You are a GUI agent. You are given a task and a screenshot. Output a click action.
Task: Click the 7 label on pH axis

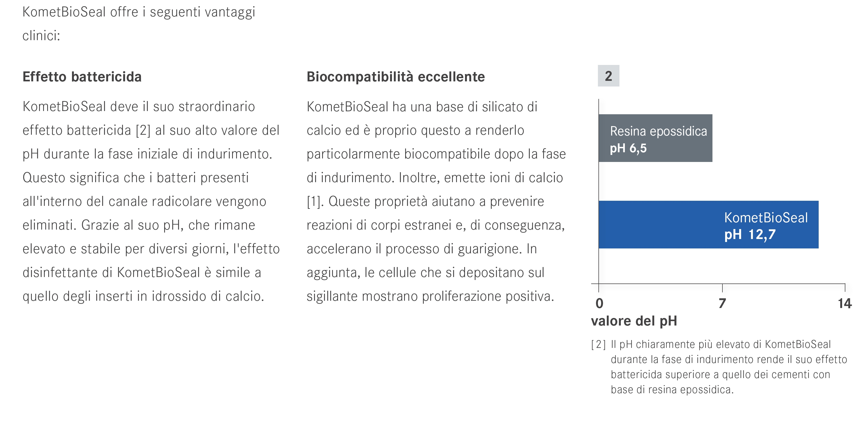pyautogui.click(x=722, y=303)
